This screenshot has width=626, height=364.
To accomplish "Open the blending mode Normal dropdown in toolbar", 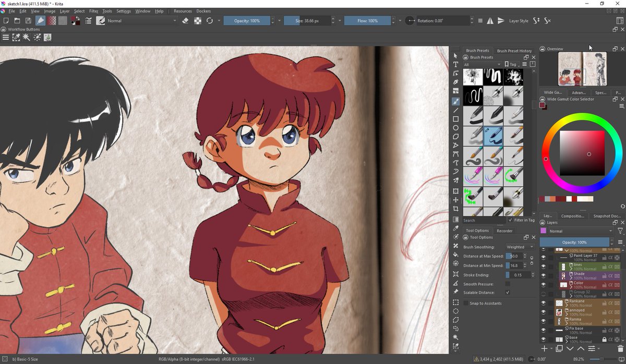I will tap(142, 21).
